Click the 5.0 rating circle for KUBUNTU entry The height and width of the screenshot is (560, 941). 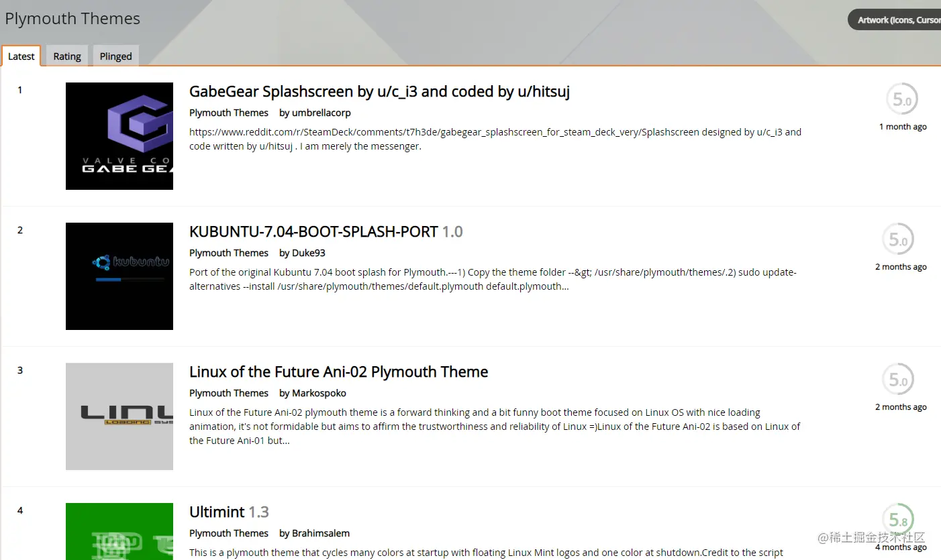(898, 239)
